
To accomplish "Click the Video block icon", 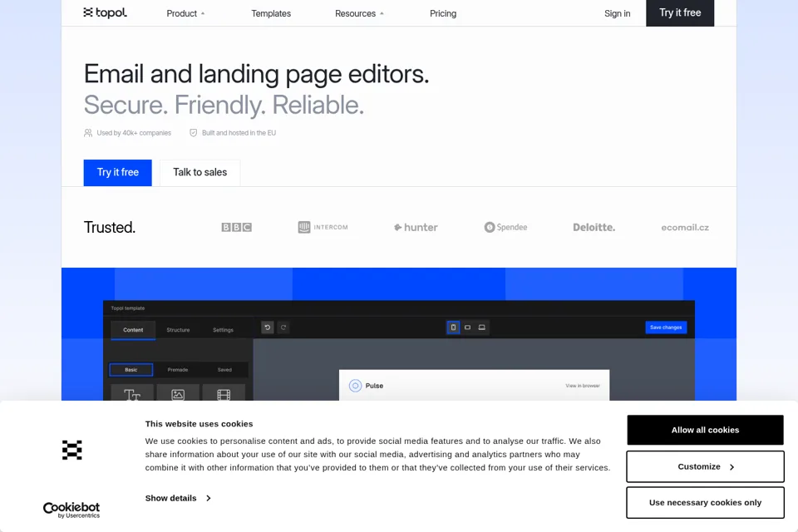I will click(x=224, y=393).
